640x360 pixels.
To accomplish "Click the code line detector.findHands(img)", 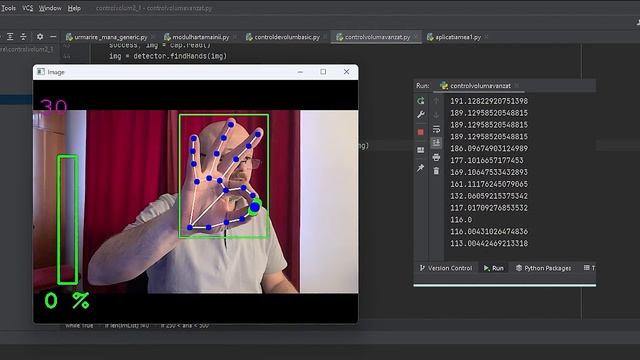I will [x=168, y=56].
